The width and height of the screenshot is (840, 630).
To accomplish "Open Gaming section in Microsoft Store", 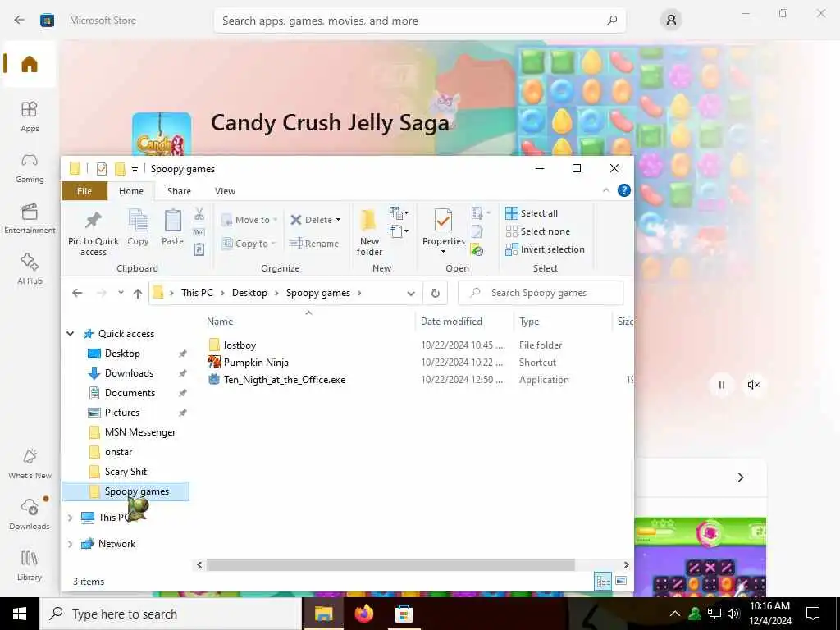I will (x=30, y=167).
